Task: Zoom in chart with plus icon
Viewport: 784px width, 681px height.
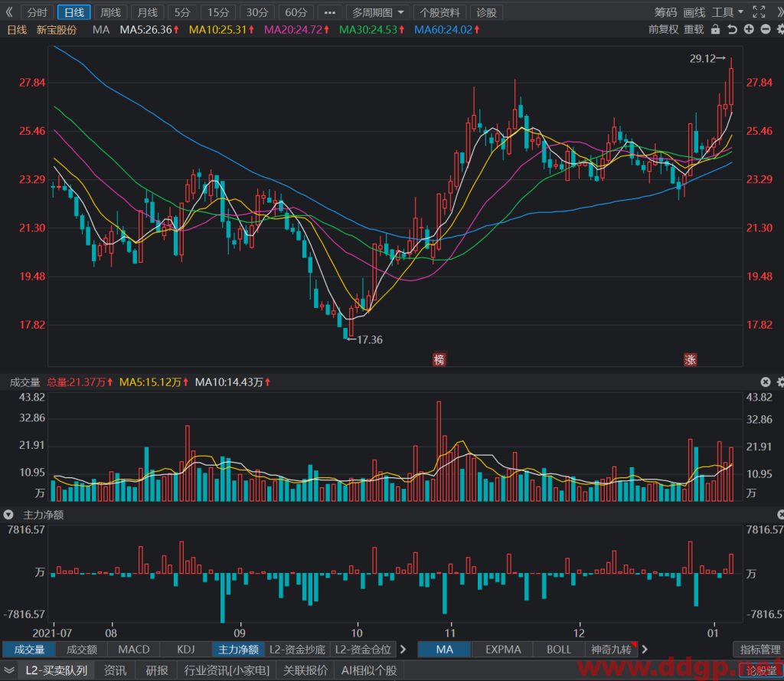Action: [x=749, y=30]
